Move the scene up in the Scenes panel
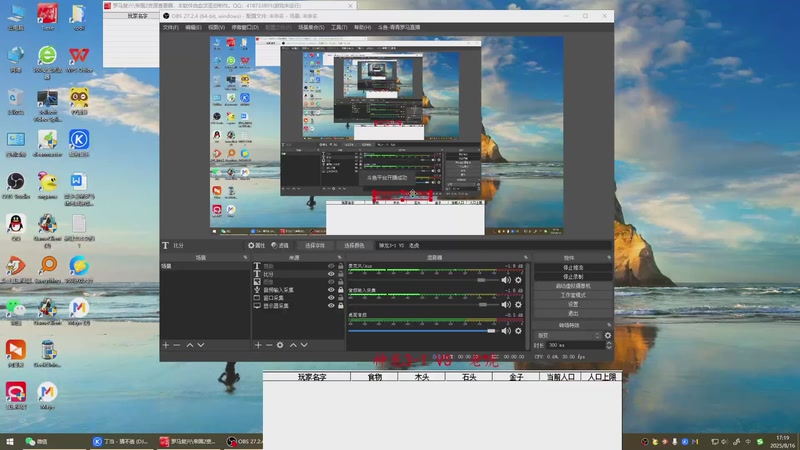Image resolution: width=800 pixels, height=450 pixels. (x=190, y=345)
